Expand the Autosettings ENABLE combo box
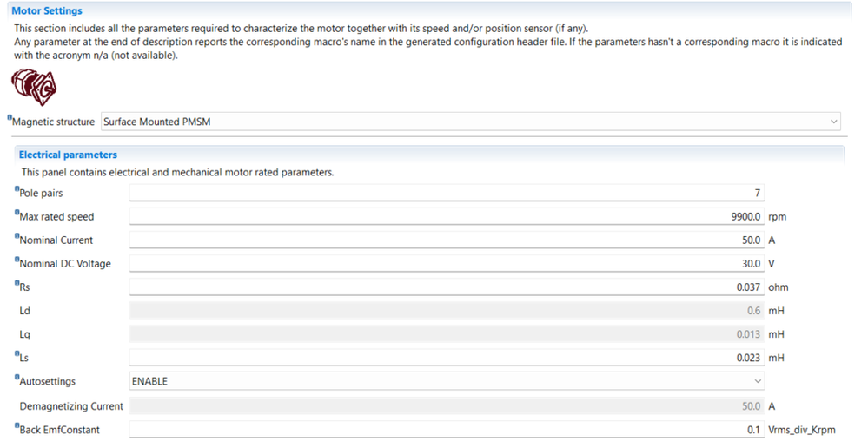868x448 pixels. pyautogui.click(x=447, y=381)
